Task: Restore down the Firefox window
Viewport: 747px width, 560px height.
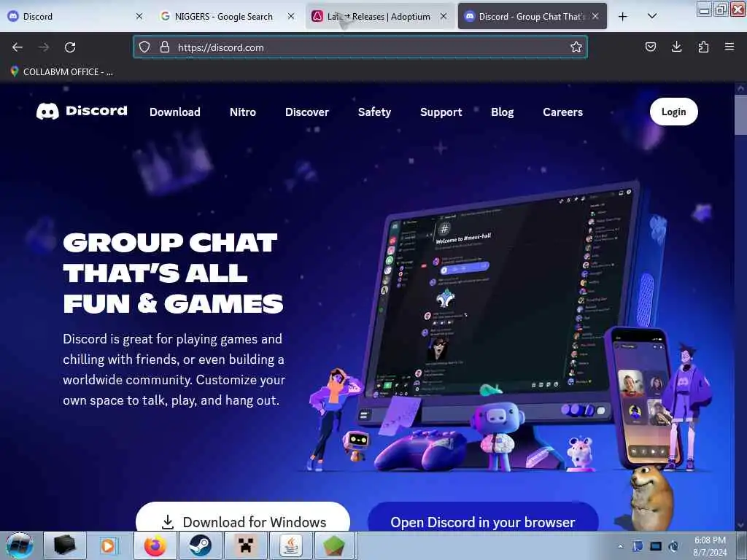Action: pos(721,9)
